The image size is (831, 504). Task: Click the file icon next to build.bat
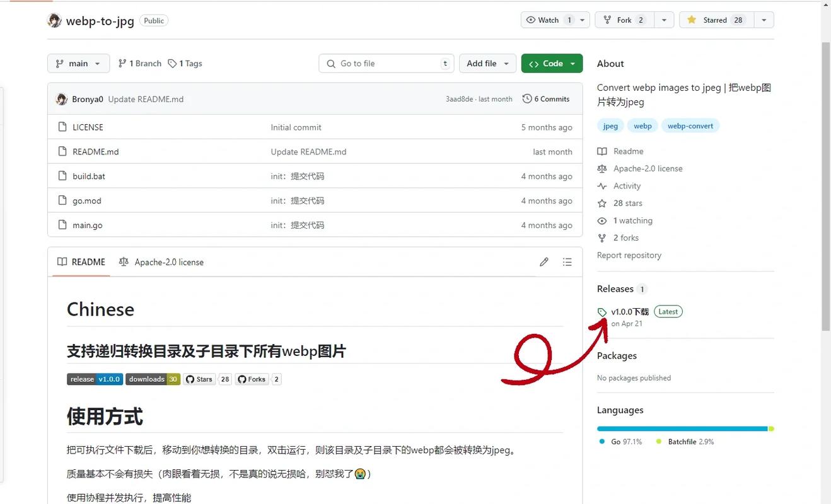[x=62, y=176]
